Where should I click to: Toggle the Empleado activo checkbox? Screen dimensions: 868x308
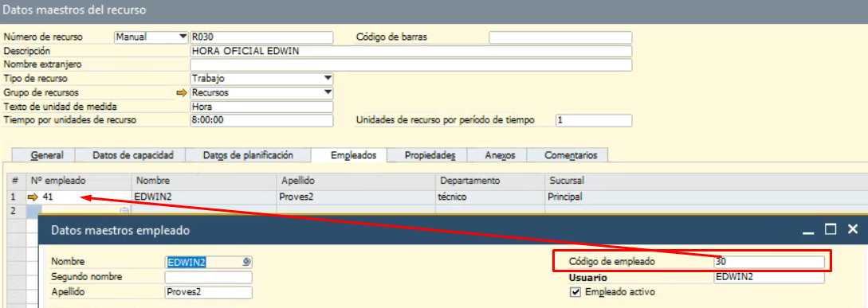click(575, 292)
